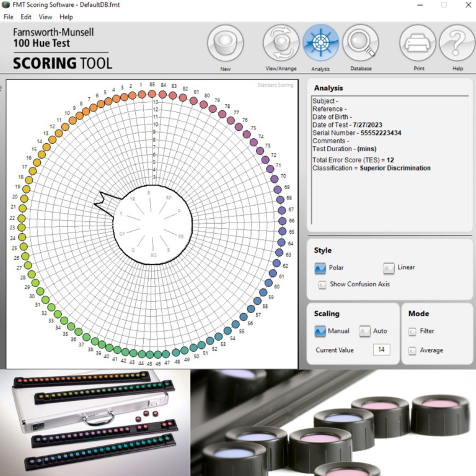476x476 pixels.
Task: Click the purple color cap number 66
Action: tap(283, 221)
